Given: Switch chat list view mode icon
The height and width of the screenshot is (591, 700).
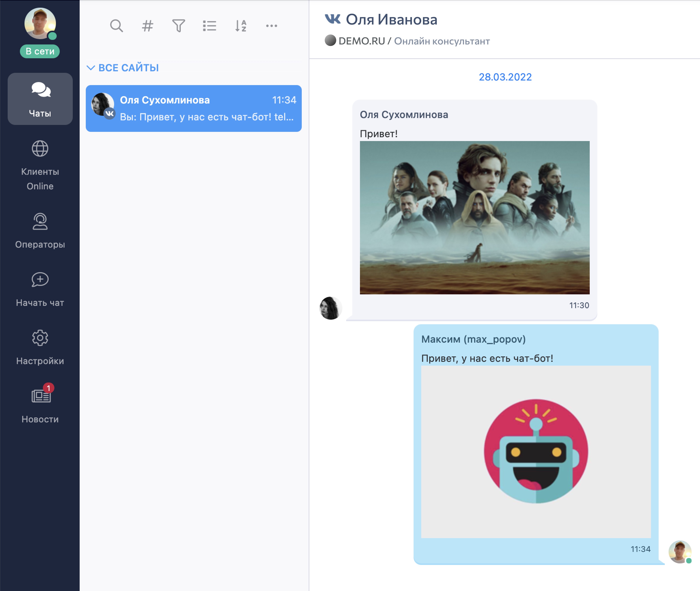Looking at the screenshot, I should tap(210, 26).
